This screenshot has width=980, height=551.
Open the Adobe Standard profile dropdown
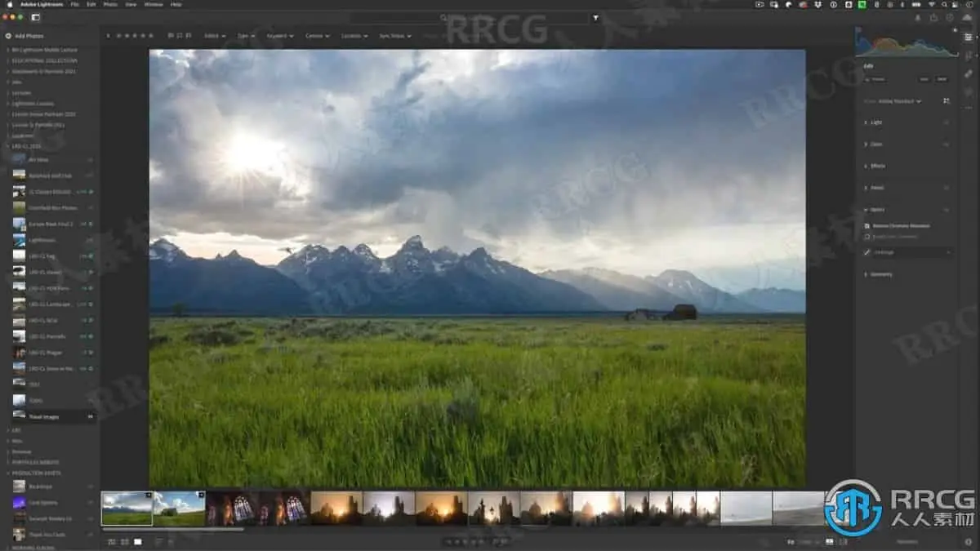pos(900,101)
